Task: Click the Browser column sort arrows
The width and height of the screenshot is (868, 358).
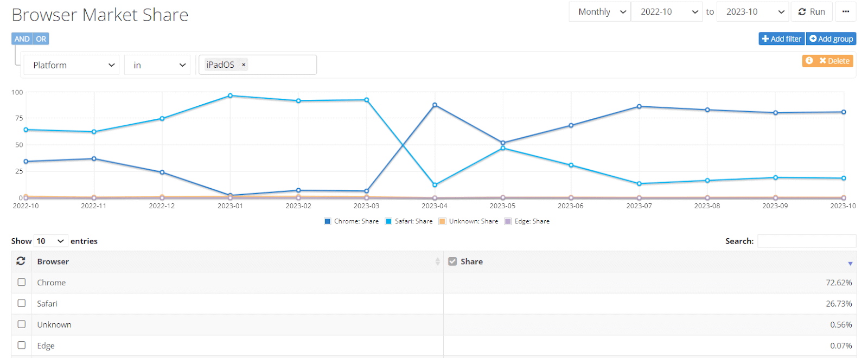Action: point(437,261)
